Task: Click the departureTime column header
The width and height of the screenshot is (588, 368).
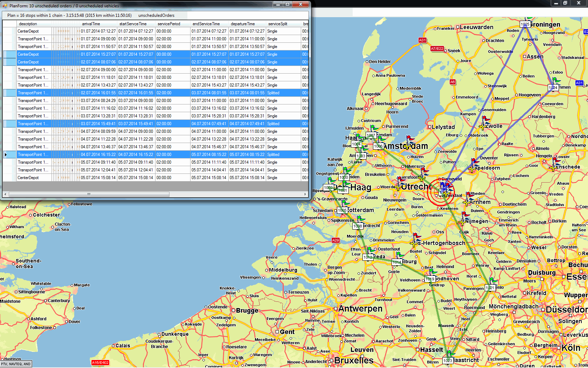Action: pyautogui.click(x=243, y=24)
